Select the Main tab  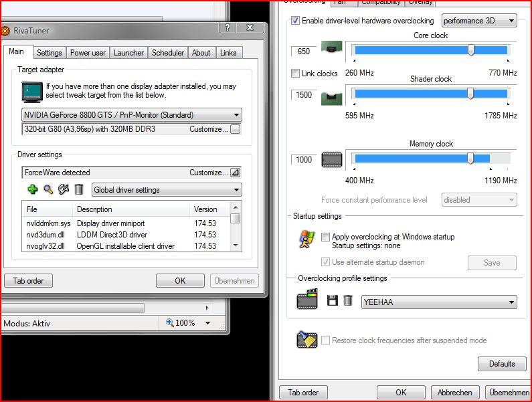(17, 52)
